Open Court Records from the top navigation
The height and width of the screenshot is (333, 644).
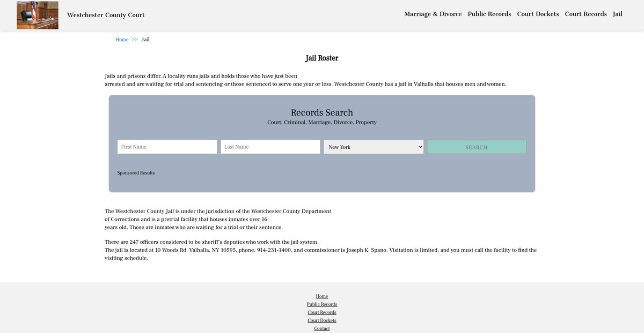click(586, 14)
